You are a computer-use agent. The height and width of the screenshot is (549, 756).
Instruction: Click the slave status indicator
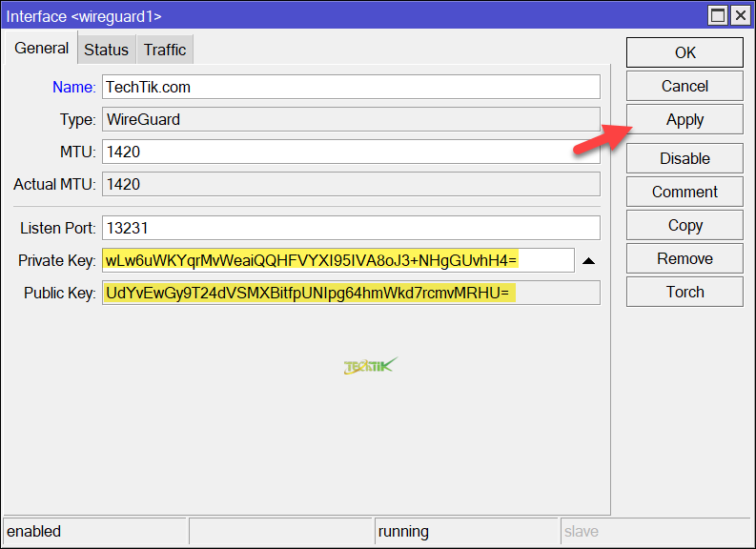click(x=657, y=531)
